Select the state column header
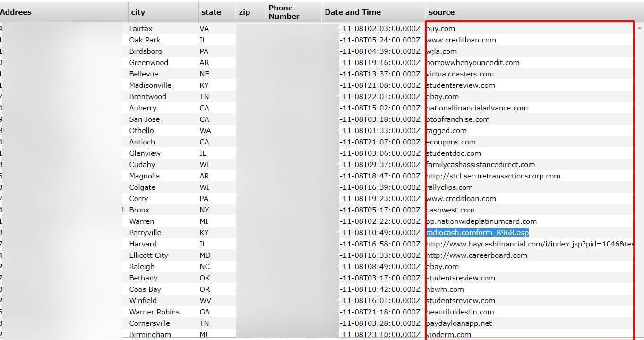 tap(211, 12)
